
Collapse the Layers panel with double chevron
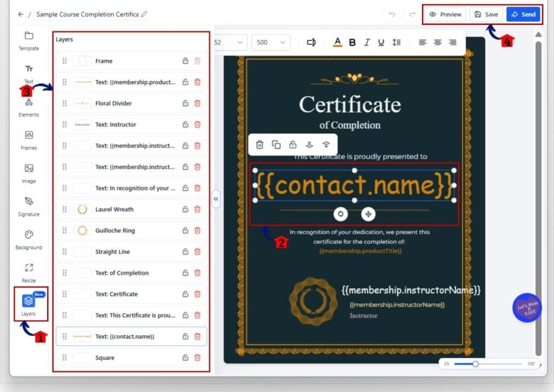(216, 199)
